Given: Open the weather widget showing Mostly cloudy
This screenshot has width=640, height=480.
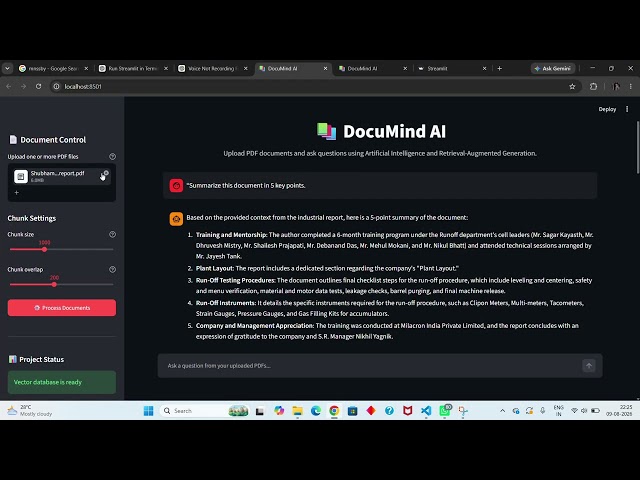Looking at the screenshot, I should click(31, 411).
